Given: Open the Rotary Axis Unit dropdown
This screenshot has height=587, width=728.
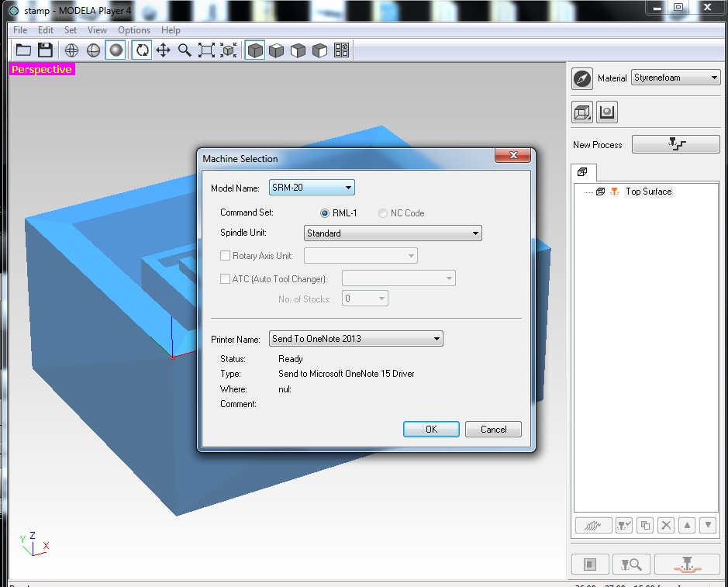Looking at the screenshot, I should pos(361,255).
